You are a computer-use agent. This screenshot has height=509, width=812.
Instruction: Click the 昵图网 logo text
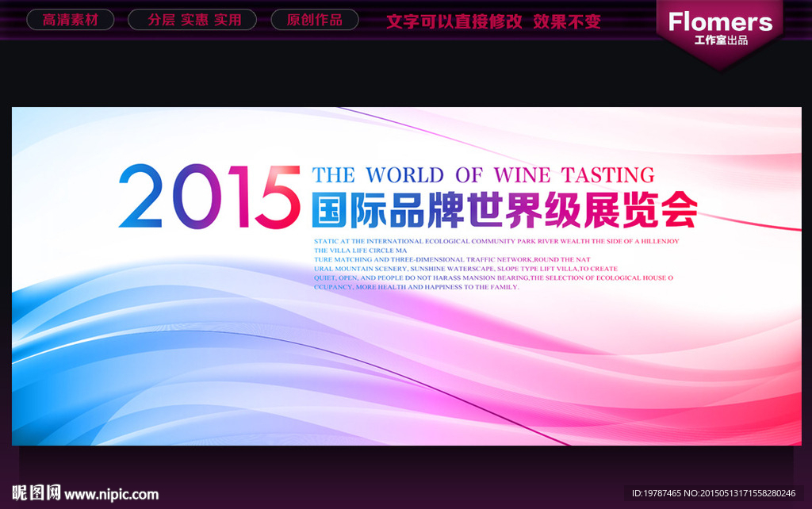point(36,493)
